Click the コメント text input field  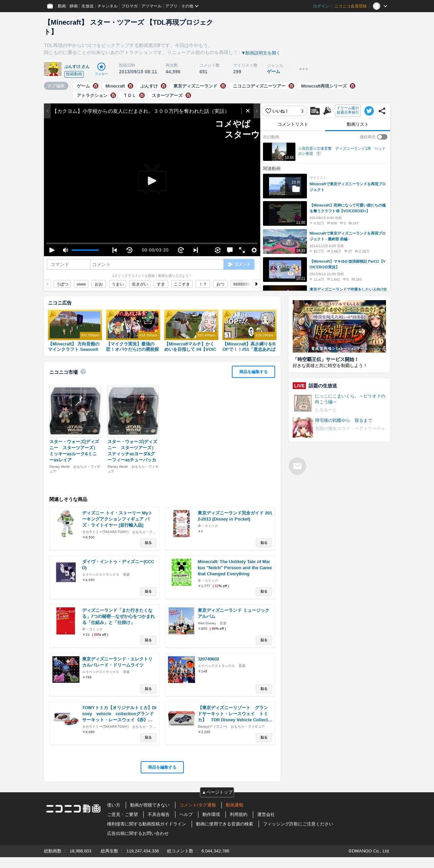[x=157, y=264]
